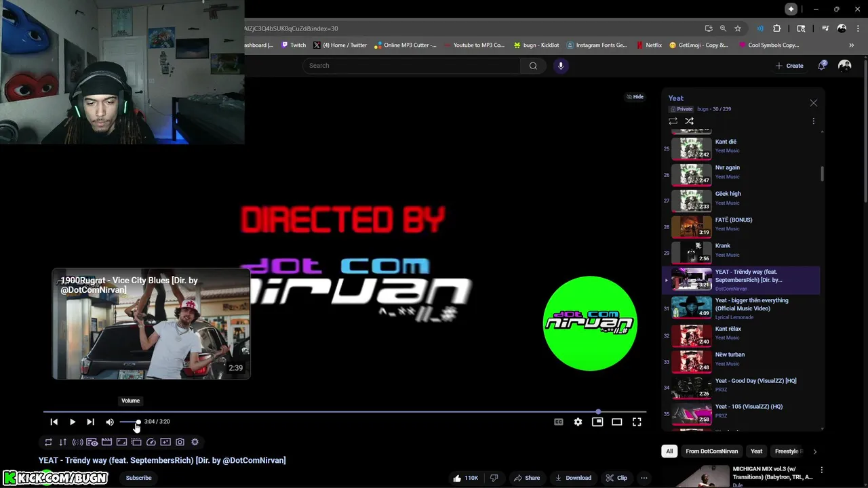This screenshot has width=868, height=488.
Task: Click the YouTube search field
Action: 412,66
